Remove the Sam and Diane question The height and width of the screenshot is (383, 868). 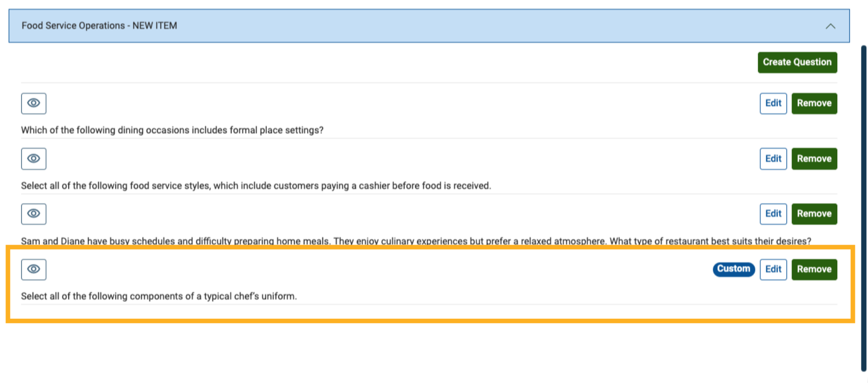point(814,214)
